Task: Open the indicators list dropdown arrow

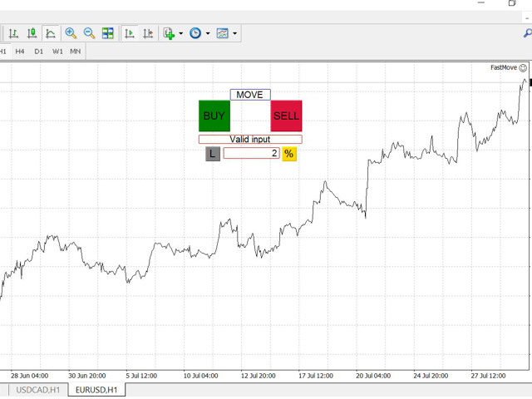Action: click(181, 34)
